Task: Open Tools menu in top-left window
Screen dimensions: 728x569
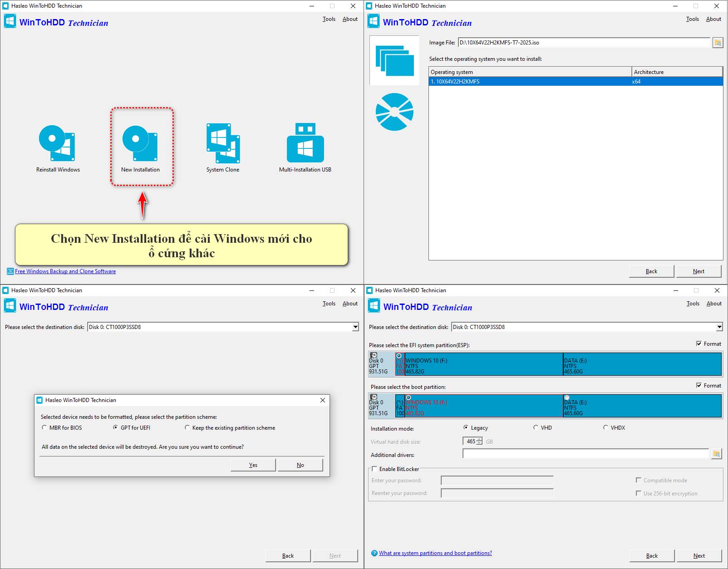Action: 329,19
